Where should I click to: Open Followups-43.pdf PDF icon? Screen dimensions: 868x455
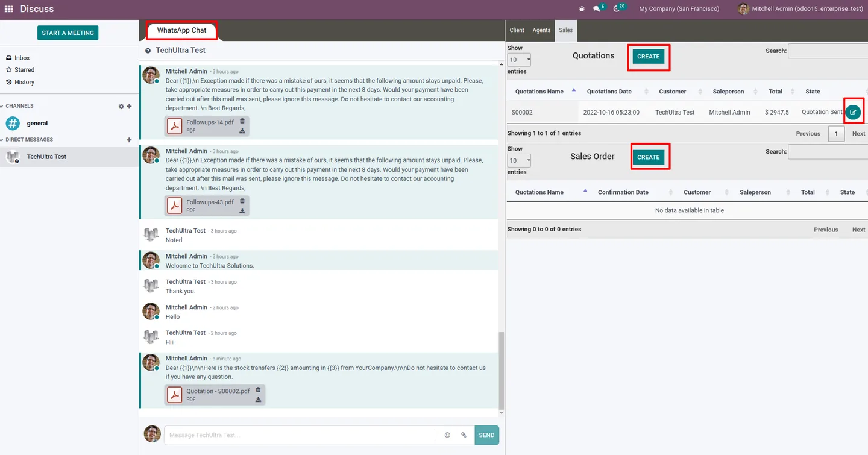tap(175, 206)
